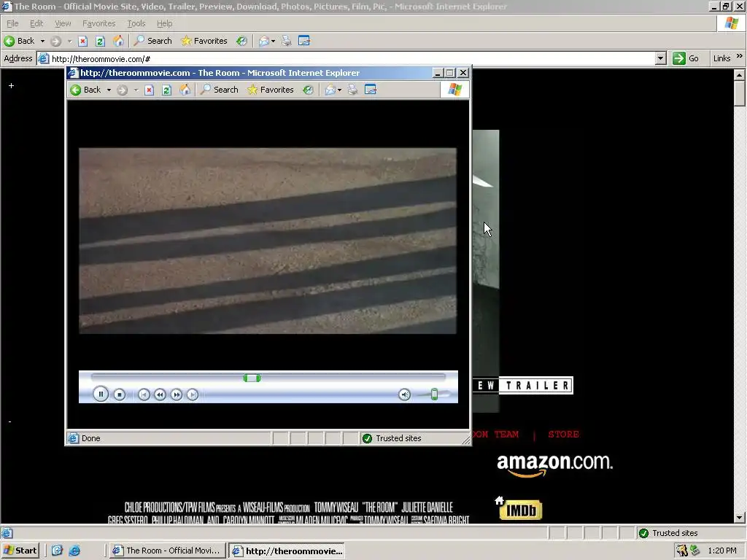Expand the Links toolbar chevron
747x560 pixels.
pyautogui.click(x=740, y=57)
